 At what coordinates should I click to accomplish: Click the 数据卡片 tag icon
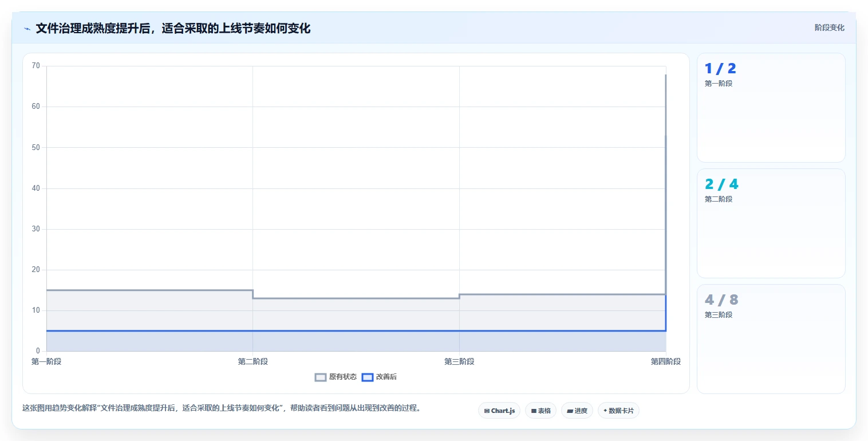click(x=605, y=411)
